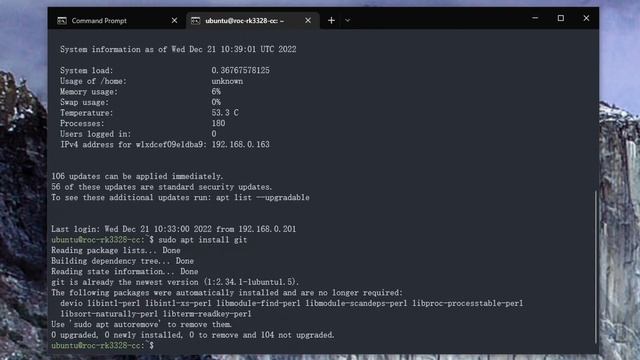
Task: Click the terminal vertical scrollbar
Action: point(596,267)
